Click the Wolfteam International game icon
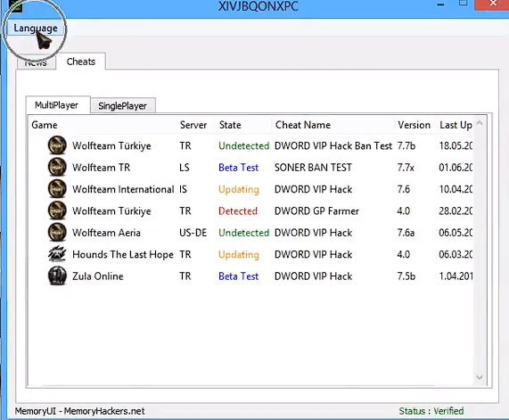509x420 pixels. pyautogui.click(x=57, y=189)
